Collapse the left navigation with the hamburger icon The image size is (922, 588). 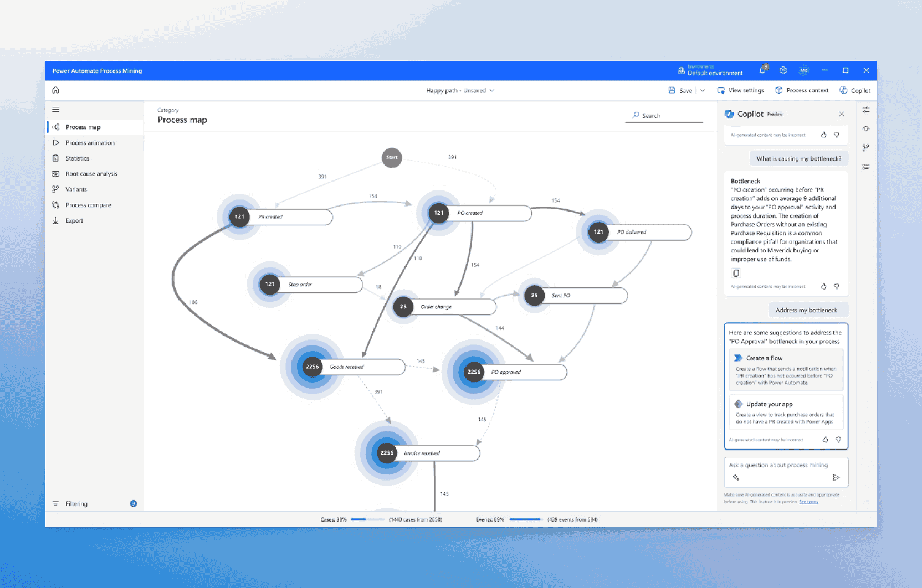coord(55,109)
